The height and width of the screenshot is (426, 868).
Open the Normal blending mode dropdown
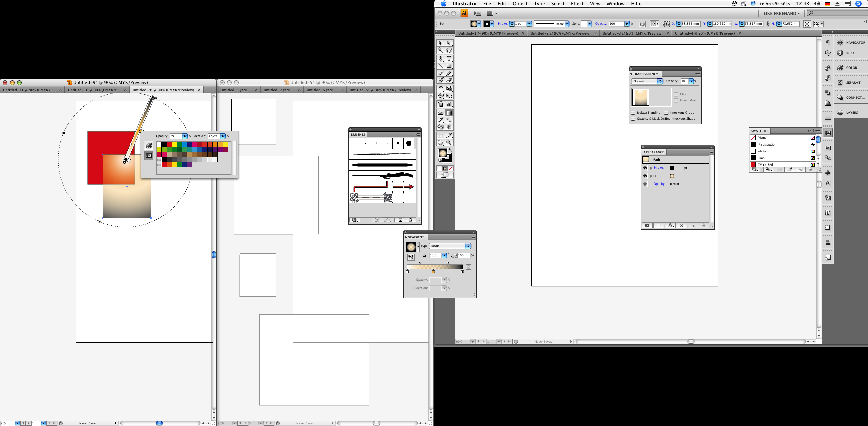[x=647, y=81]
